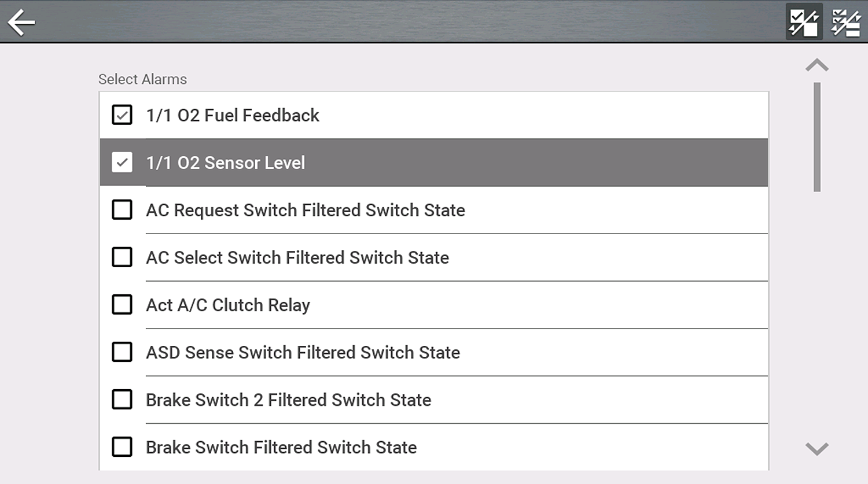Select the ASD Sense Switch Filtered Switch State label
Viewport: 868px width, 484px height.
(x=303, y=353)
